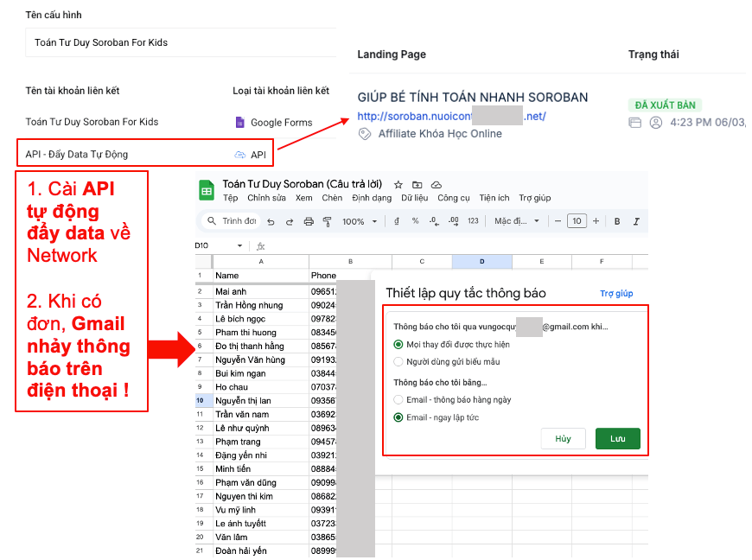Click the ĐÃ XUẤT BẢN status badge
This screenshot has width=752, height=560.
(665, 105)
